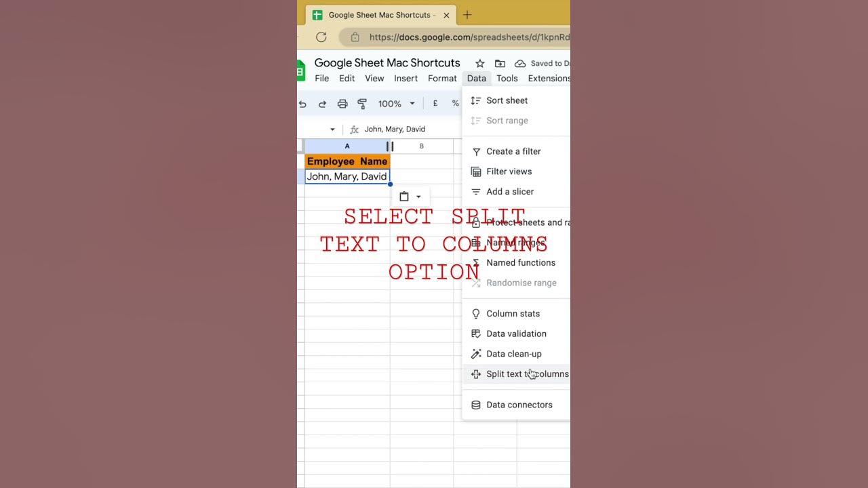Click the document title Google Sheet Mac Shortcuts

[x=387, y=63]
